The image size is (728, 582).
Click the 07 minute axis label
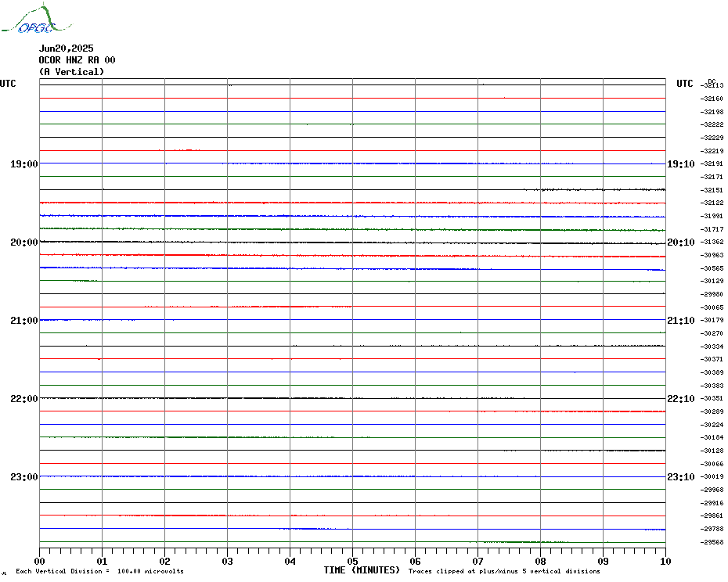tap(478, 561)
